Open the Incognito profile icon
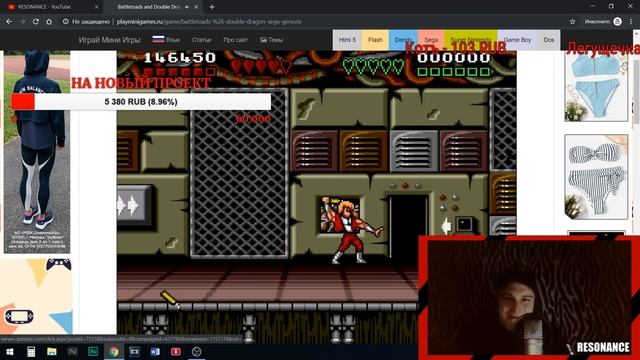This screenshot has height=360, width=640. pos(618,22)
